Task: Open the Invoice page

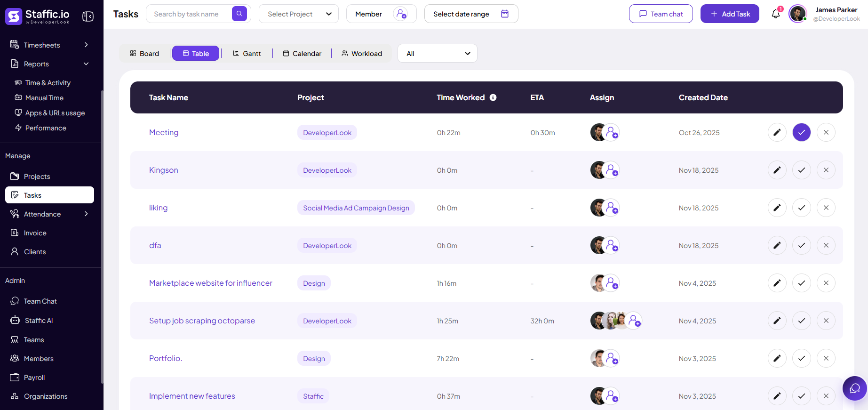Action: tap(49, 233)
